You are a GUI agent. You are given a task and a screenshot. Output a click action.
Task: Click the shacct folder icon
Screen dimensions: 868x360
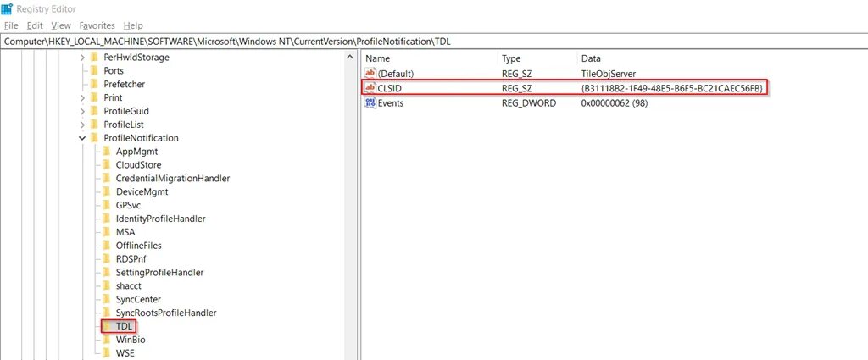pos(107,286)
